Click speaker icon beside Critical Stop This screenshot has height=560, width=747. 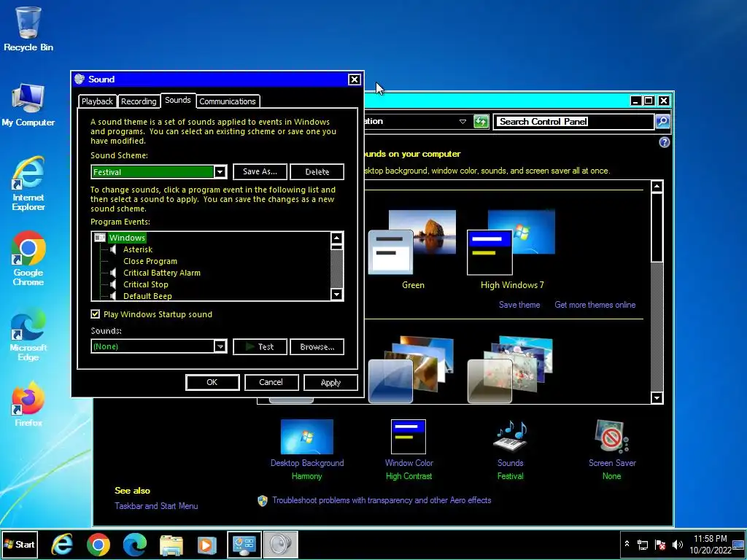click(113, 284)
